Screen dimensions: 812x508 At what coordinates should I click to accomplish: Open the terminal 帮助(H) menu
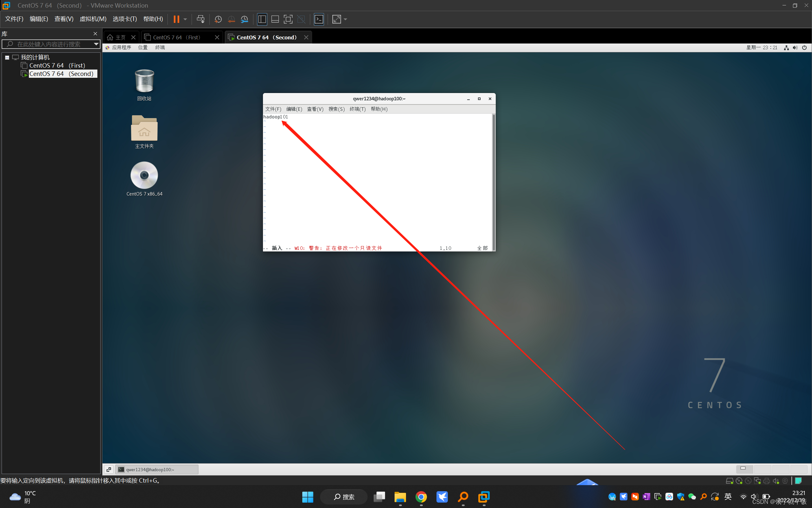pyautogui.click(x=379, y=109)
